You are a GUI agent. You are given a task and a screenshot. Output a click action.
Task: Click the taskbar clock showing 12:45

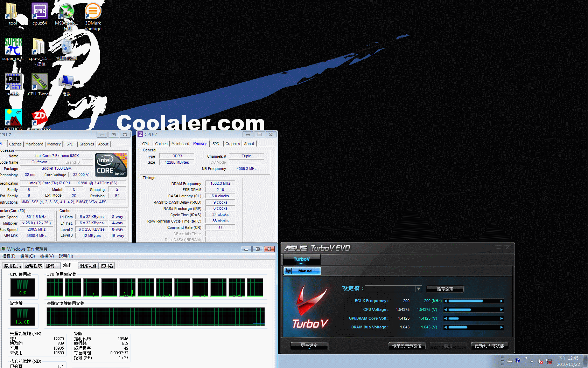coord(568,361)
